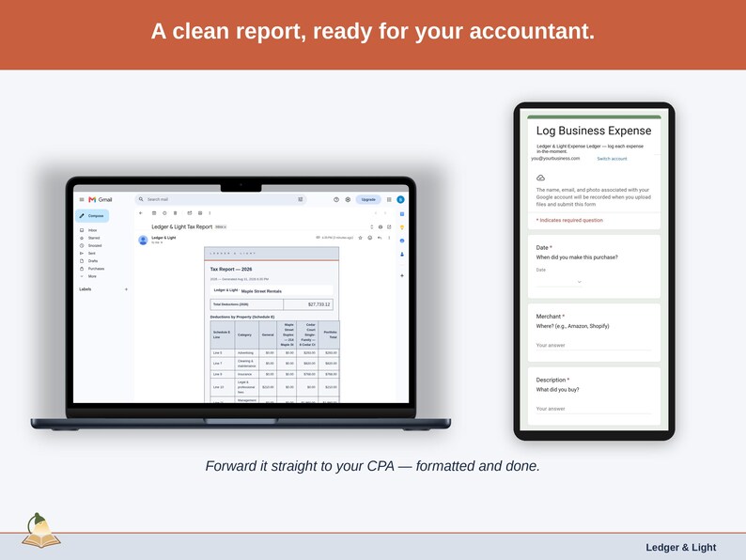Open email in new window
The image size is (746, 560).
click(x=389, y=227)
